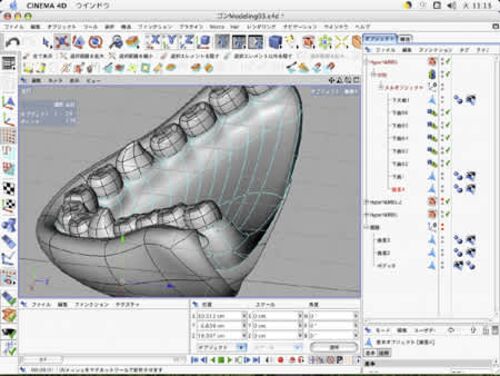Click the Undo arrow icon
This screenshot has width=500, height=376.
click(x=13, y=42)
